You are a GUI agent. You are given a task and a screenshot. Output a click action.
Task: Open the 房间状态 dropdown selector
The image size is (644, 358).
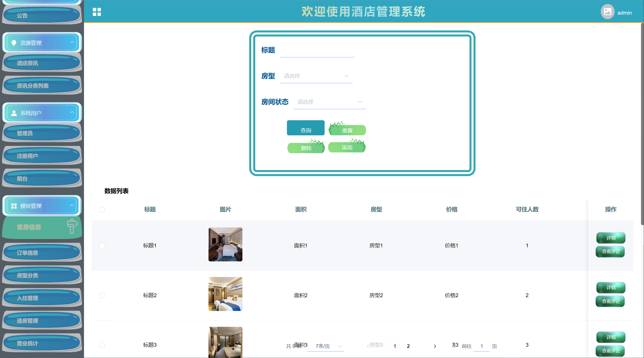click(329, 102)
